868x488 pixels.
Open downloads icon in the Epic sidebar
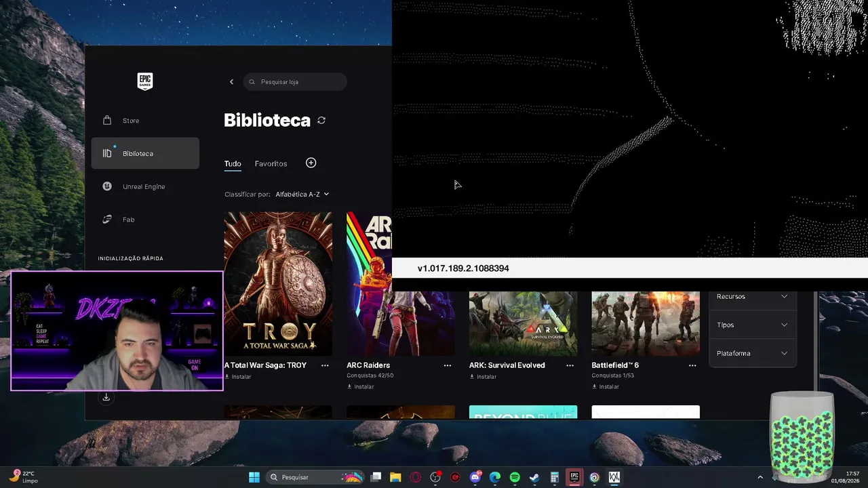[x=106, y=398]
